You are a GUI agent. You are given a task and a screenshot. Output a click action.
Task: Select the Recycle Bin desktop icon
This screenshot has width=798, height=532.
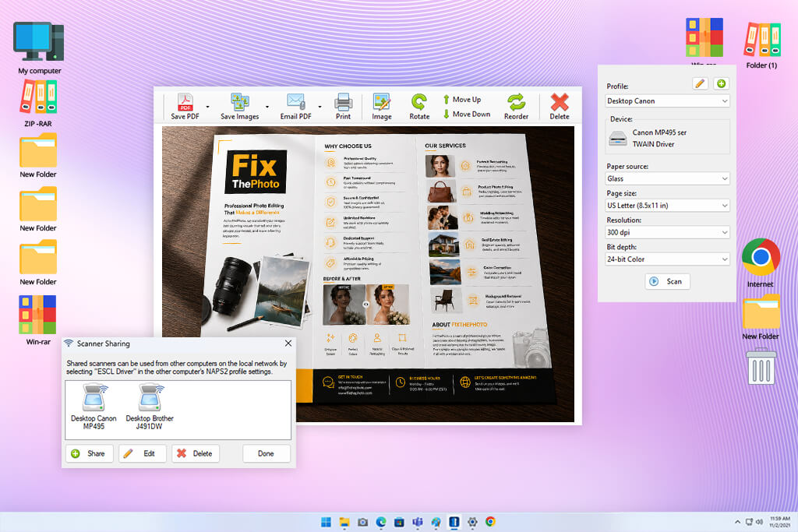761,366
